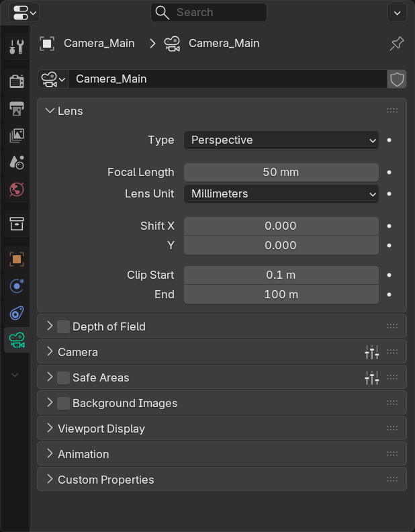This screenshot has height=532, width=415.
Task: Open the Type Perspective dropdown
Action: point(281,140)
